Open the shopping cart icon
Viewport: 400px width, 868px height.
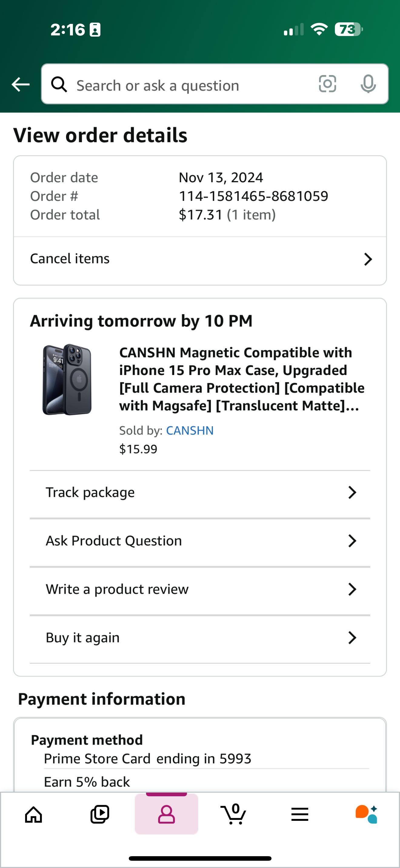[233, 815]
